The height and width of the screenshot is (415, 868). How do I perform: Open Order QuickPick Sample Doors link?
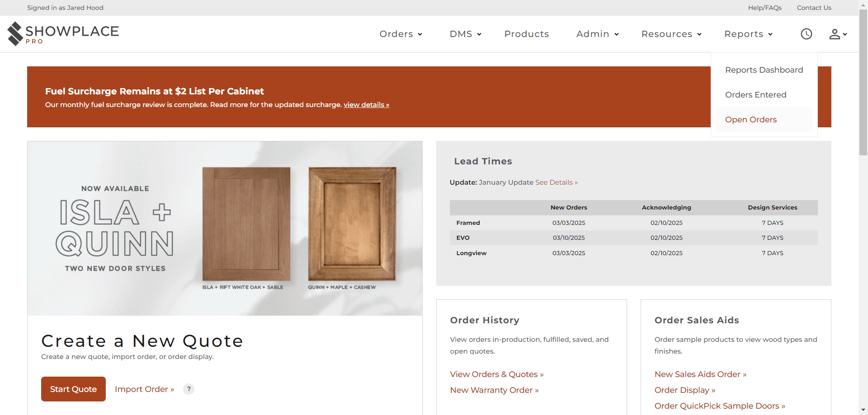pos(720,406)
